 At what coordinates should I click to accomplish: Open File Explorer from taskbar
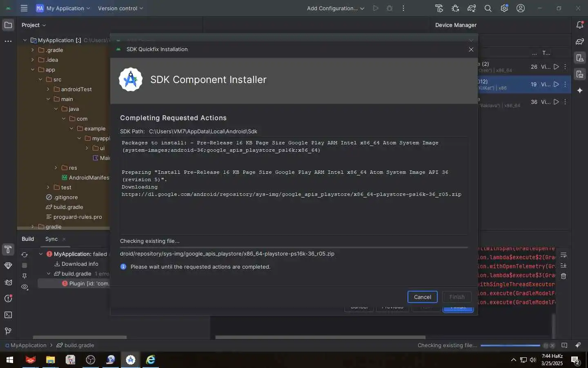tap(50, 360)
